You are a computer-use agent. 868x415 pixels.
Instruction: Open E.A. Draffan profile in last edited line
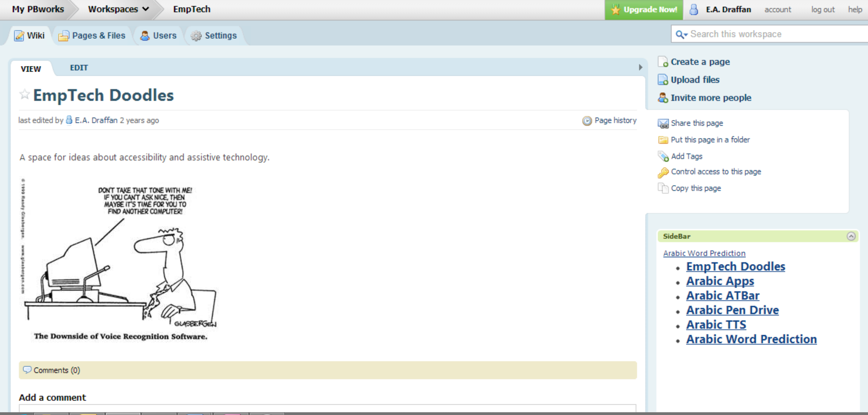click(x=96, y=120)
